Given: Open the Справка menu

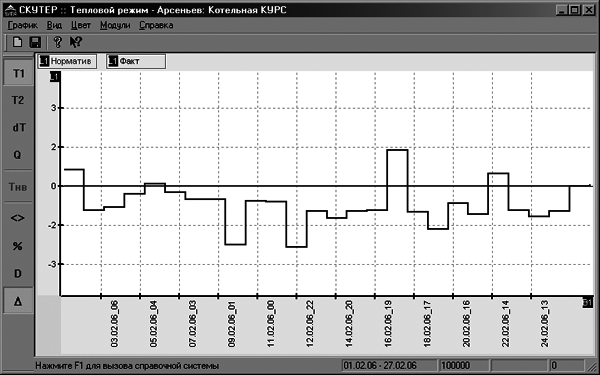Looking at the screenshot, I should [x=156, y=25].
